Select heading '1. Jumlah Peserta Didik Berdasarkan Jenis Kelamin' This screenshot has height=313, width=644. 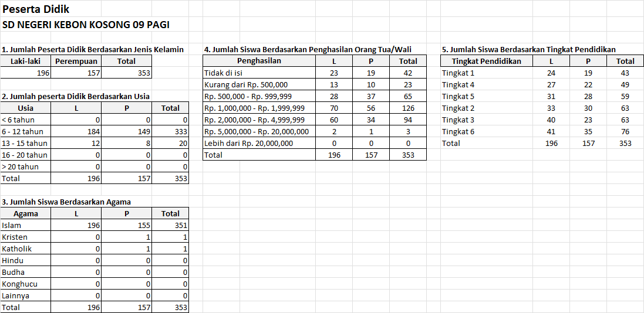pyautogui.click(x=92, y=50)
